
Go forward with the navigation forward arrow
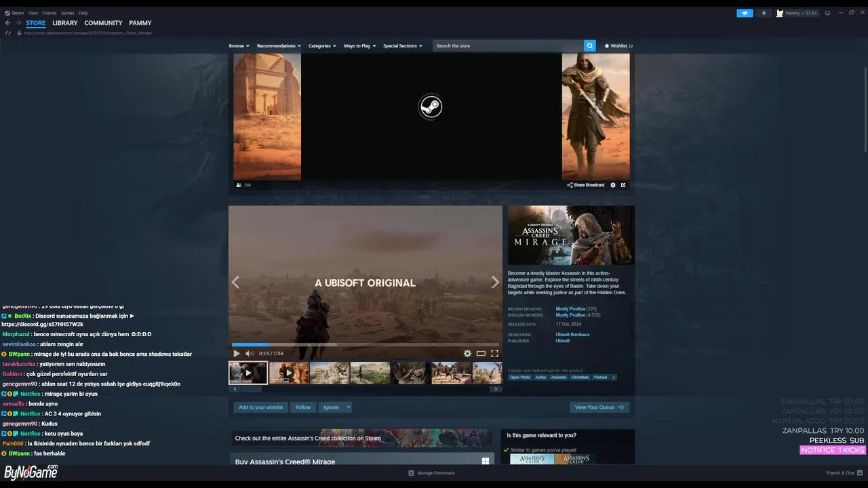(18, 23)
